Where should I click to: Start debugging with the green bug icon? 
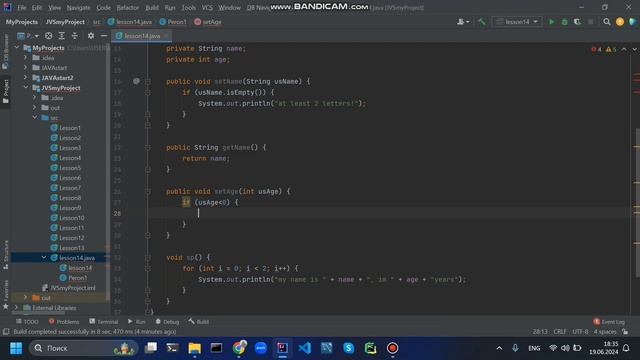tap(564, 22)
